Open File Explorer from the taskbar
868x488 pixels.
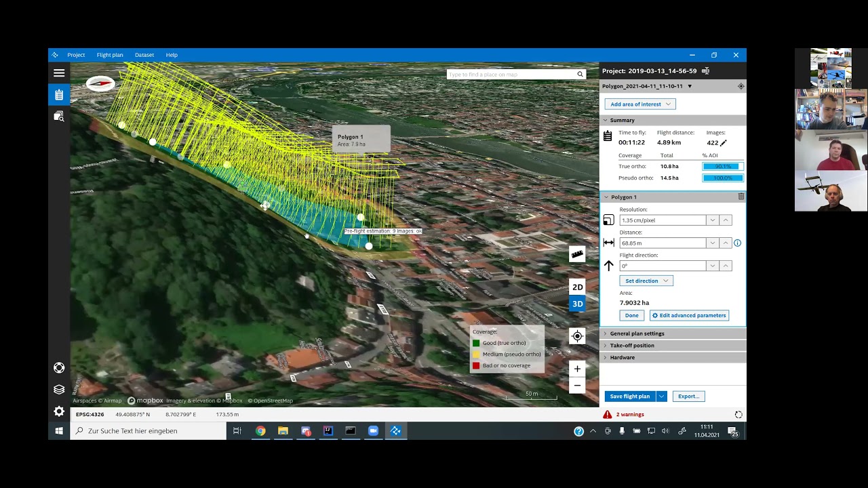click(x=283, y=430)
